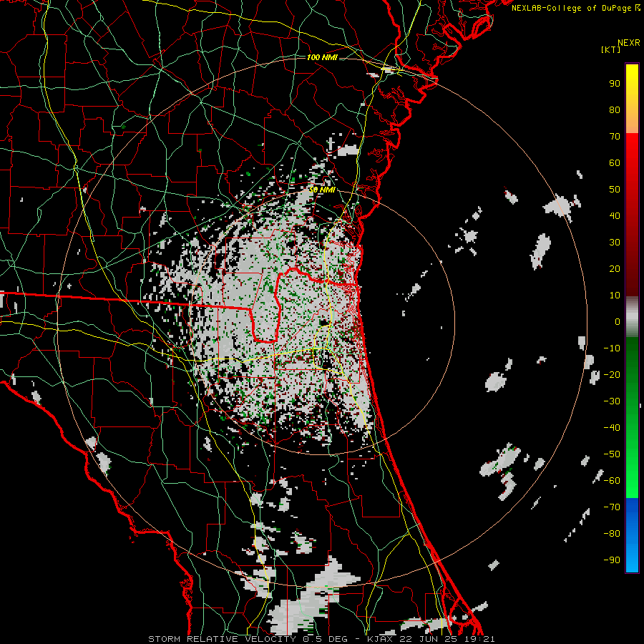
Task: Click the [KT] units label
Action: pyautogui.click(x=610, y=49)
